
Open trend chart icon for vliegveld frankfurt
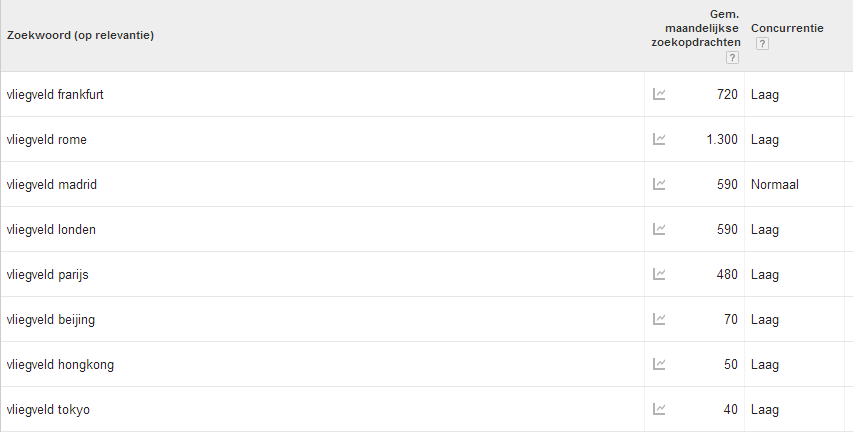(659, 94)
